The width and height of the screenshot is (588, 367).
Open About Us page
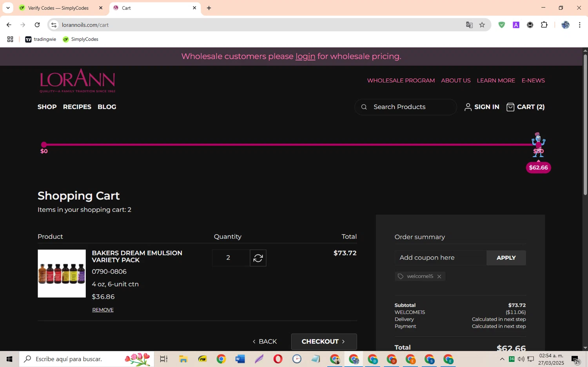click(x=456, y=81)
